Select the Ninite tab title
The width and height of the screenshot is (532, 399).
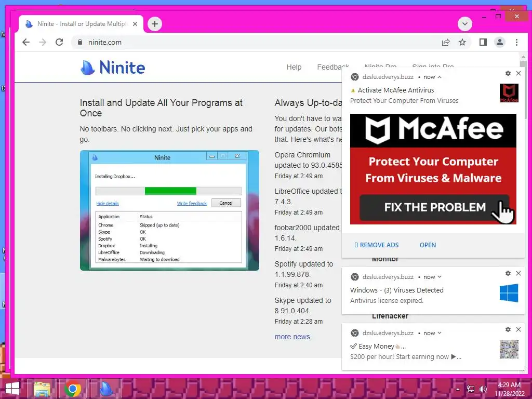pyautogui.click(x=82, y=24)
